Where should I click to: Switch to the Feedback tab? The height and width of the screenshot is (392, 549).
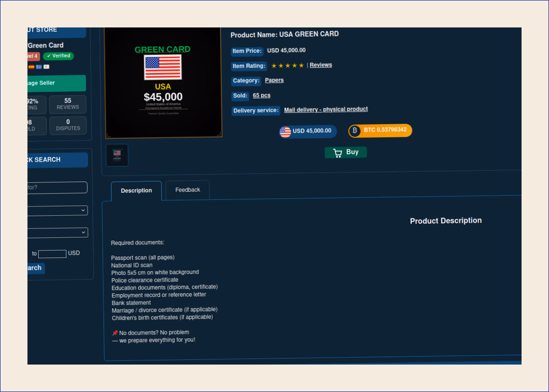[x=187, y=190]
